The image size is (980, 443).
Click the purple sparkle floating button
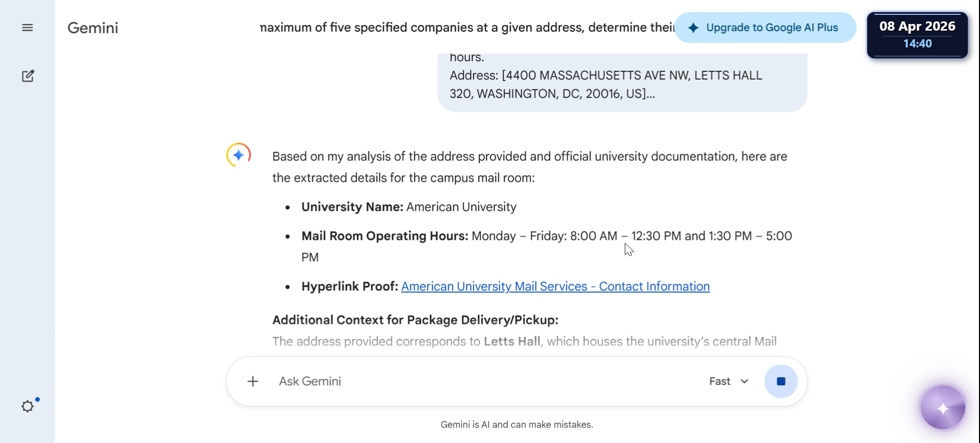943,408
